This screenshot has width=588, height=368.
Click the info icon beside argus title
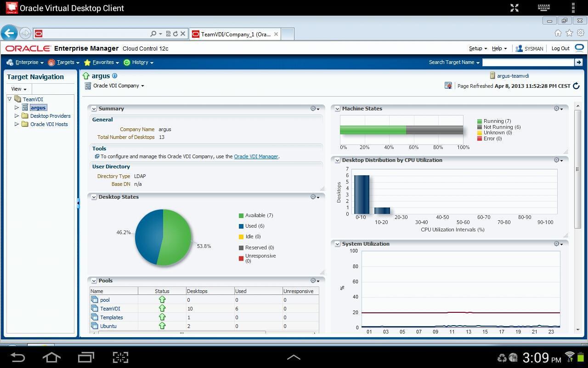click(115, 76)
